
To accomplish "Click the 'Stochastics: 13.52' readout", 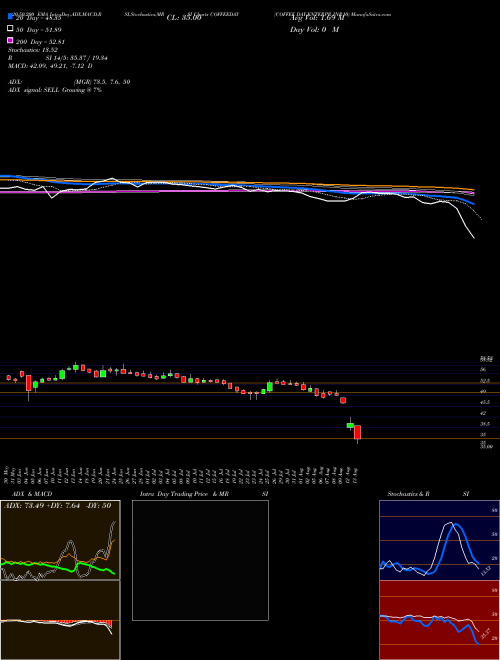I will coord(33,50).
